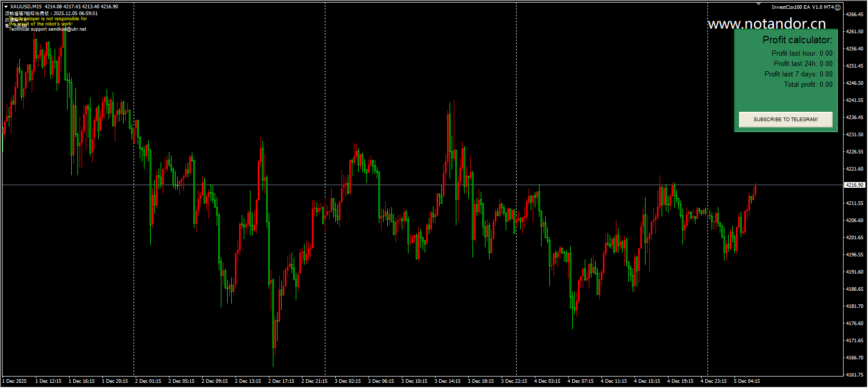The image size is (868, 388).
Task: Click the 3 Dec 18:15 time axis label
Action: (x=481, y=381)
